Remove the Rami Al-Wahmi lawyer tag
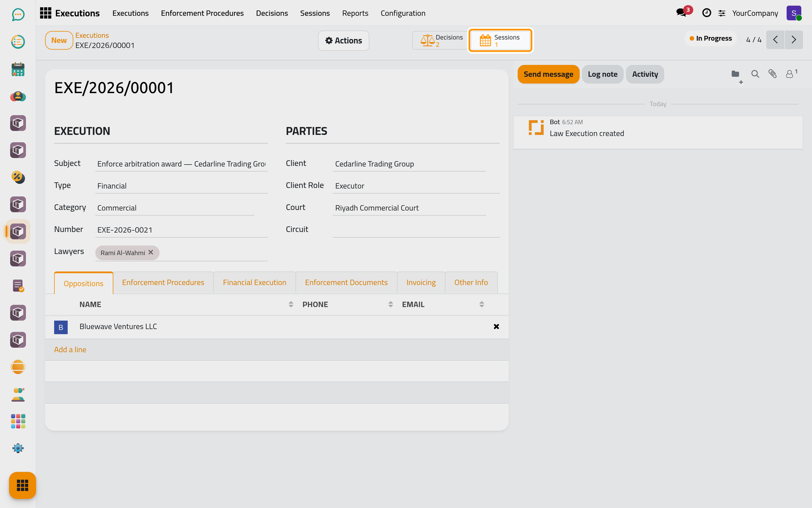The image size is (812, 508). click(151, 252)
